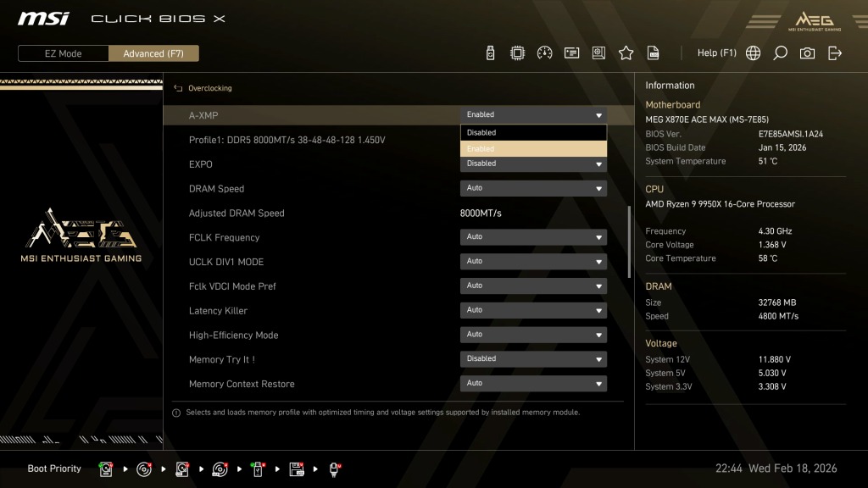Select the Latency Killer label
868x488 pixels.
pos(218,310)
